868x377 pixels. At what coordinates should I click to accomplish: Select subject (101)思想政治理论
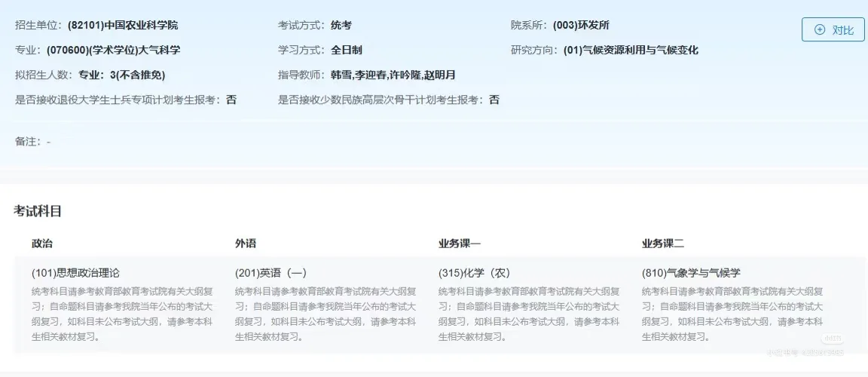(x=76, y=273)
